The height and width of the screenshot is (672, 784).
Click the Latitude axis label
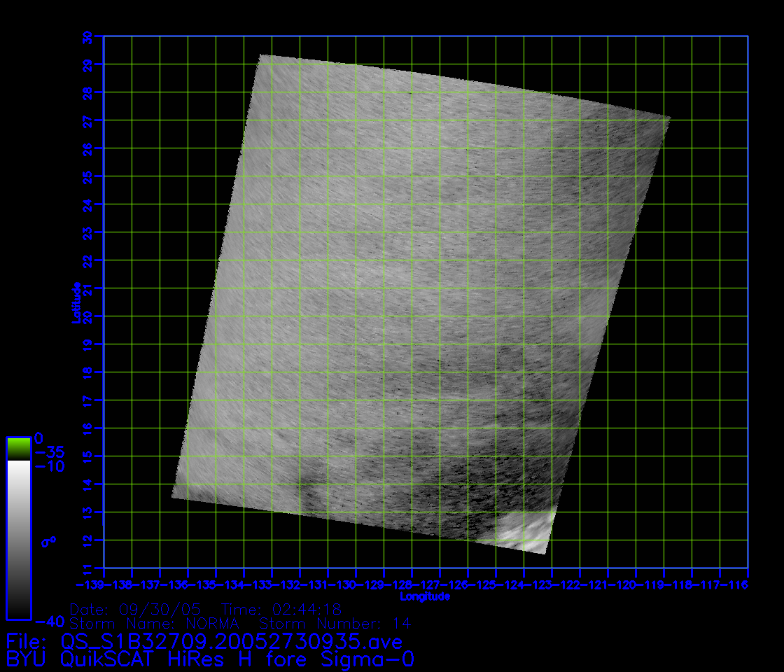[x=75, y=302]
